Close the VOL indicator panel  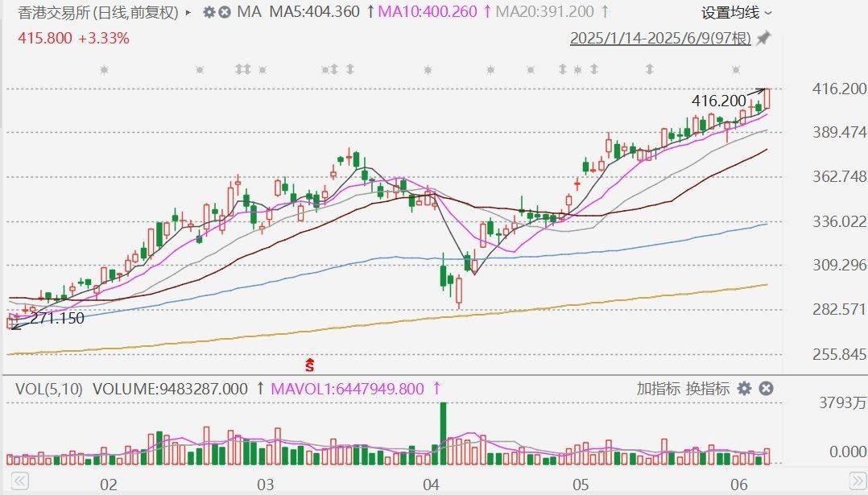click(x=767, y=389)
